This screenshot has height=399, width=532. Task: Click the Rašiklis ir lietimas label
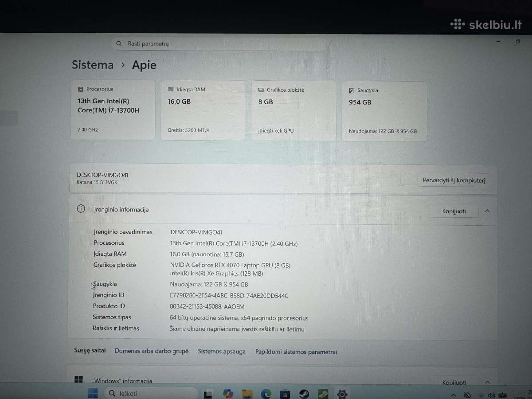(116, 328)
